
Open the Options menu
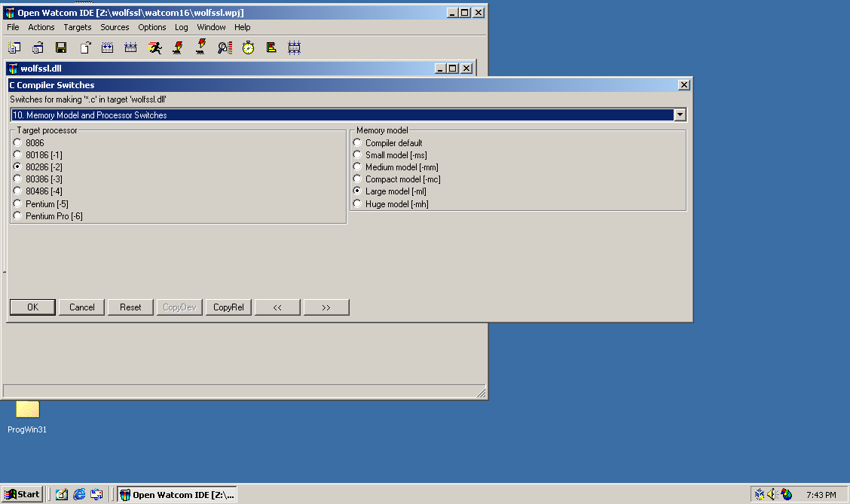pos(151,27)
